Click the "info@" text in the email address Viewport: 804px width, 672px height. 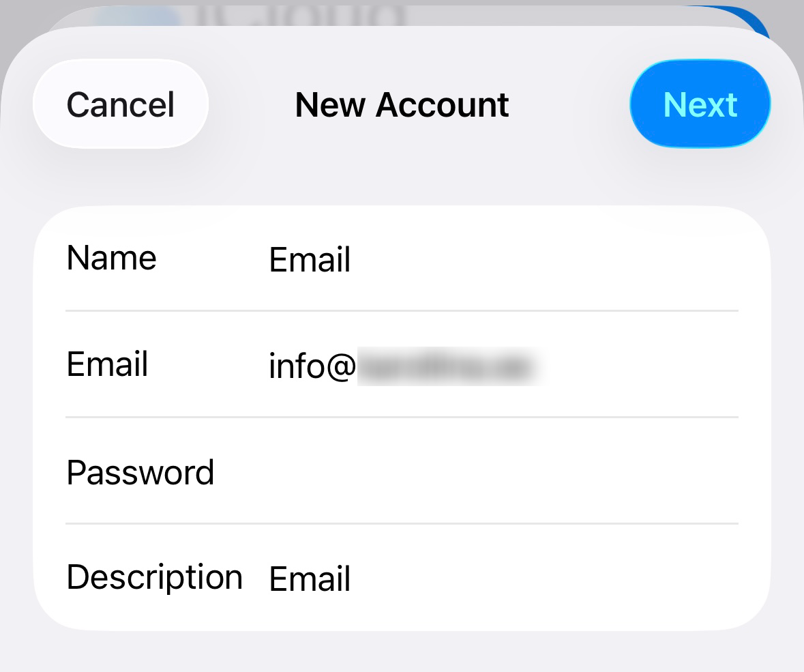point(312,366)
